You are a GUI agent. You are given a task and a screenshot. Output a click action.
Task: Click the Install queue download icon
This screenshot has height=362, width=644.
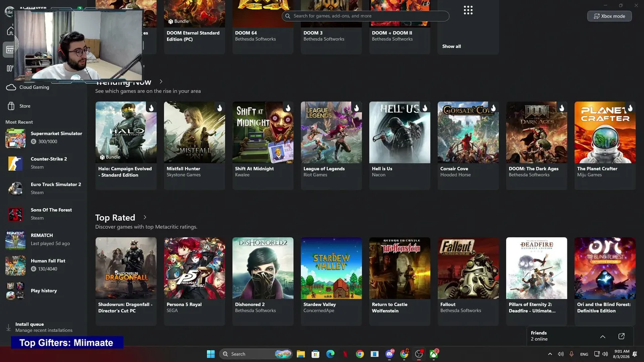pyautogui.click(x=9, y=327)
